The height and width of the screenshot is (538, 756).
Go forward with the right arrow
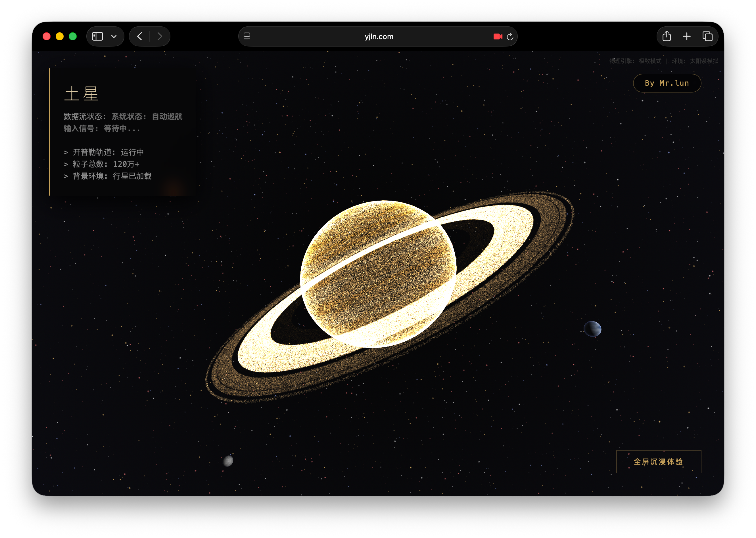point(160,36)
